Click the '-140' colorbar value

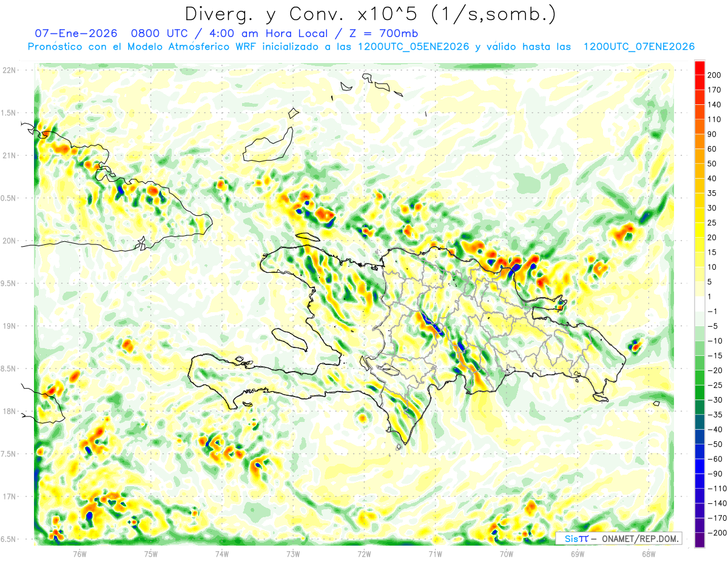click(x=717, y=503)
